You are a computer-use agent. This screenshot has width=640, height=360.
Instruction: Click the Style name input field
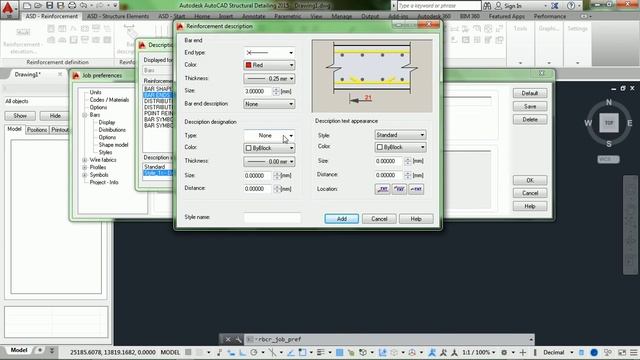tap(272, 218)
